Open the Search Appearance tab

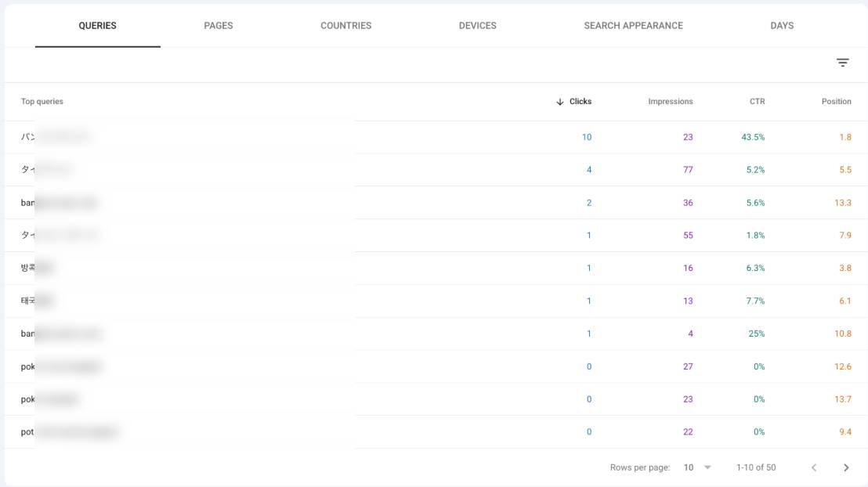(x=633, y=26)
